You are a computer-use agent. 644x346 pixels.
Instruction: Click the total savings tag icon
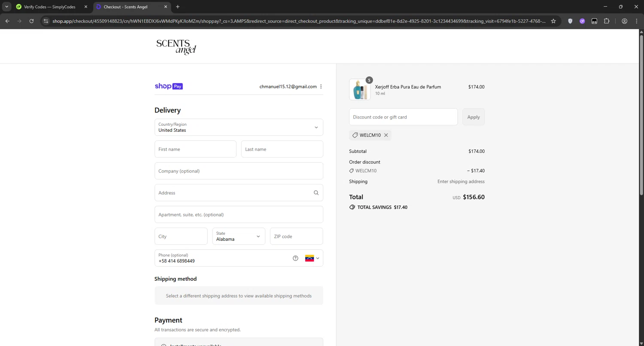pos(352,207)
